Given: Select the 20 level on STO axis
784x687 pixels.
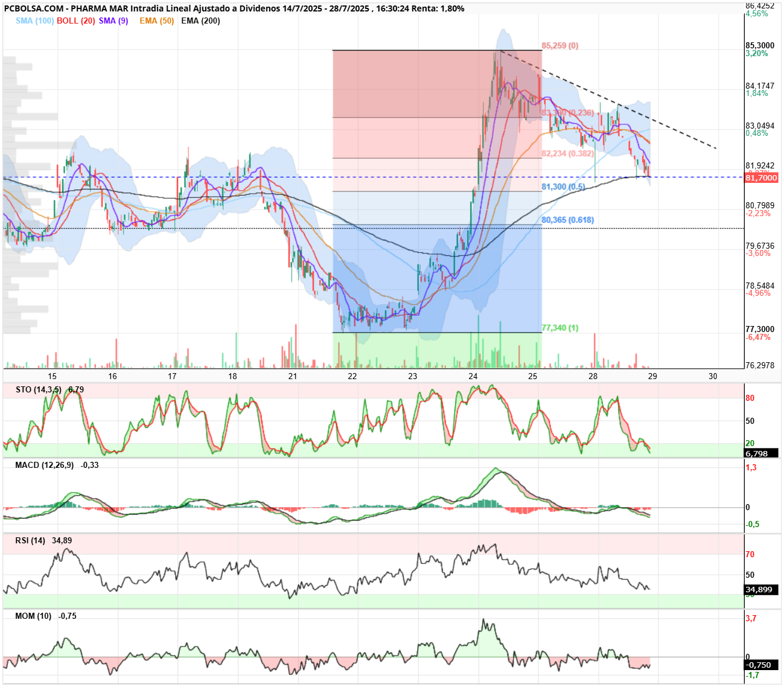Looking at the screenshot, I should click(750, 443).
